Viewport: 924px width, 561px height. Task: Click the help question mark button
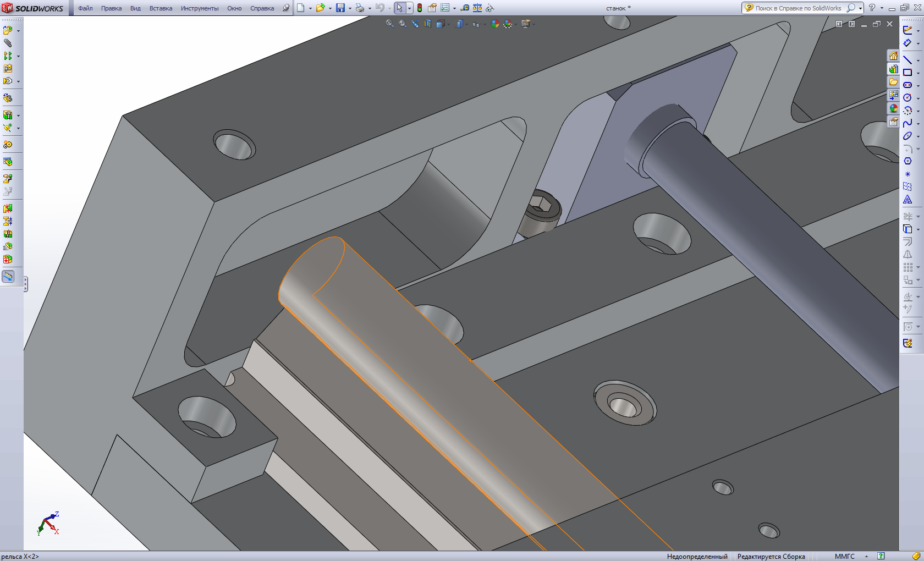coord(872,8)
